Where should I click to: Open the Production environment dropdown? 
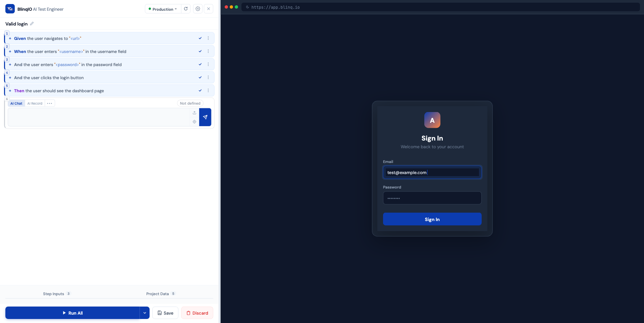tap(163, 9)
